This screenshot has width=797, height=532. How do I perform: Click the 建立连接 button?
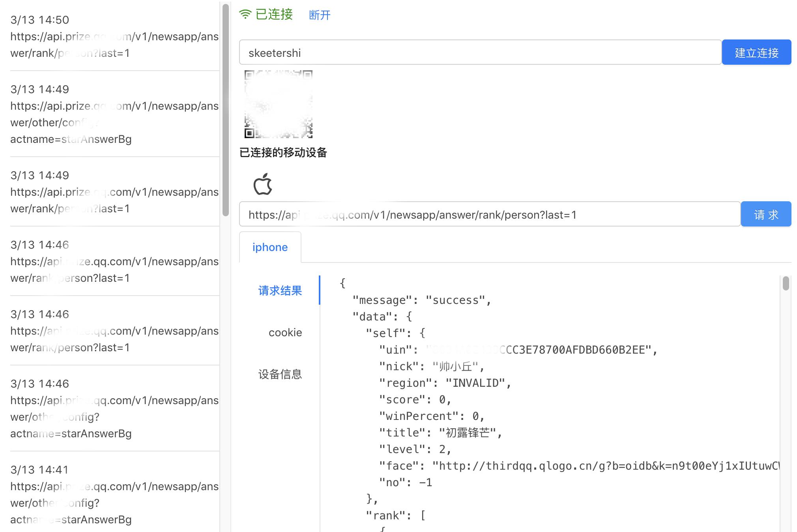tap(756, 52)
